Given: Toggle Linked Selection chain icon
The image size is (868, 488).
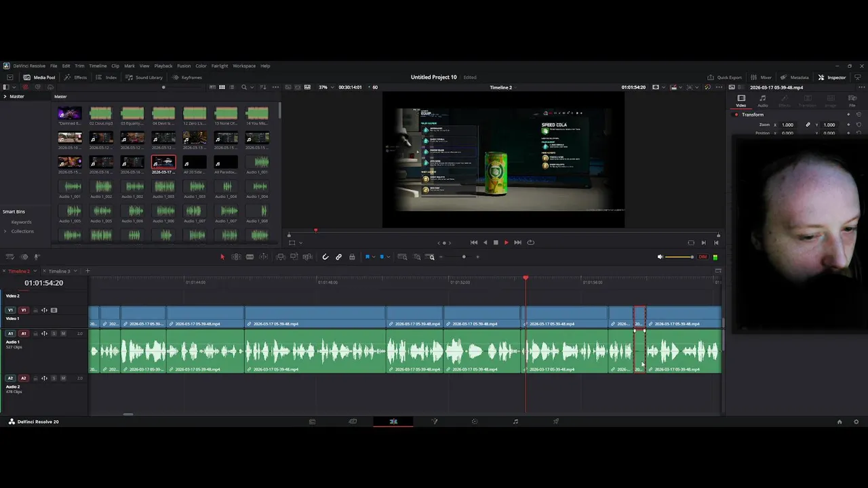Looking at the screenshot, I should click(x=338, y=257).
